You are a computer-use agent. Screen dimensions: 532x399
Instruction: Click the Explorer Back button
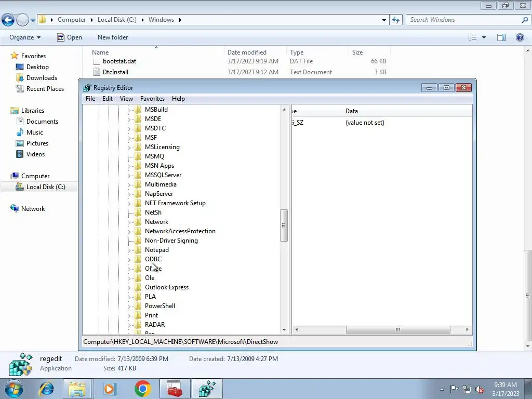coord(8,20)
